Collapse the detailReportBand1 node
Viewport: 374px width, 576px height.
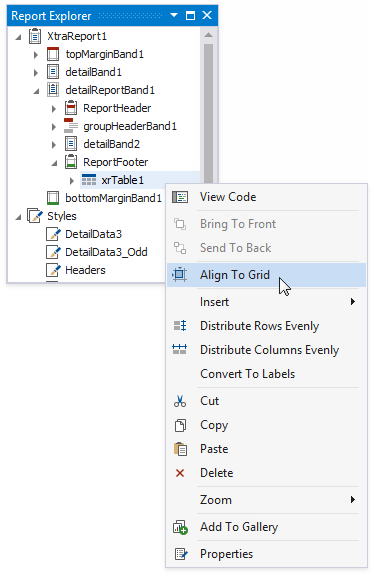coord(36,91)
